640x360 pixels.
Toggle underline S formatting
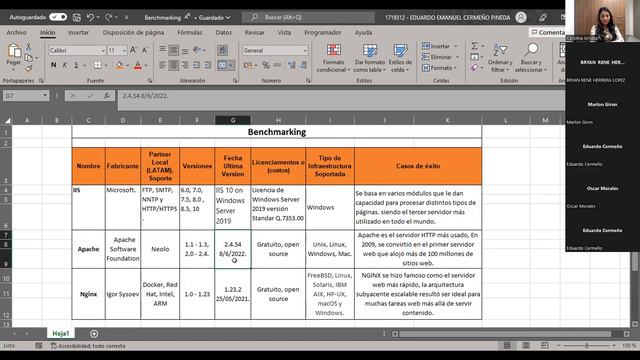point(76,65)
